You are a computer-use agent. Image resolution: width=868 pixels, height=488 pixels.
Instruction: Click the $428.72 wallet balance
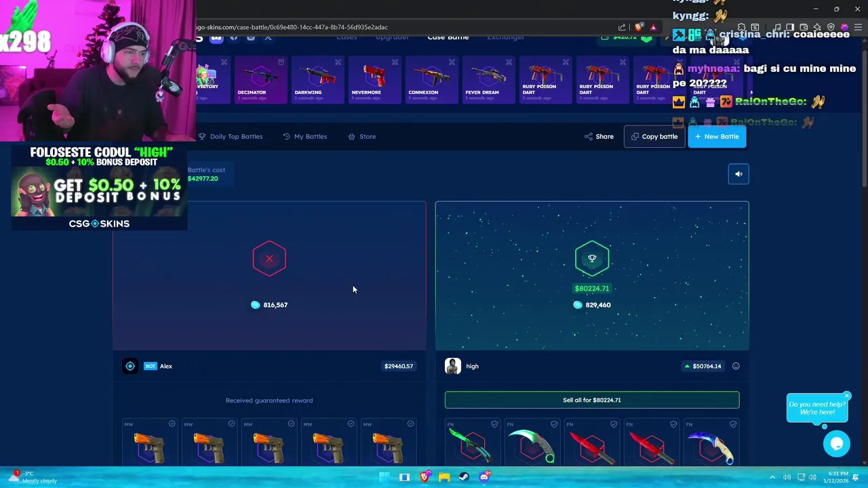(625, 37)
